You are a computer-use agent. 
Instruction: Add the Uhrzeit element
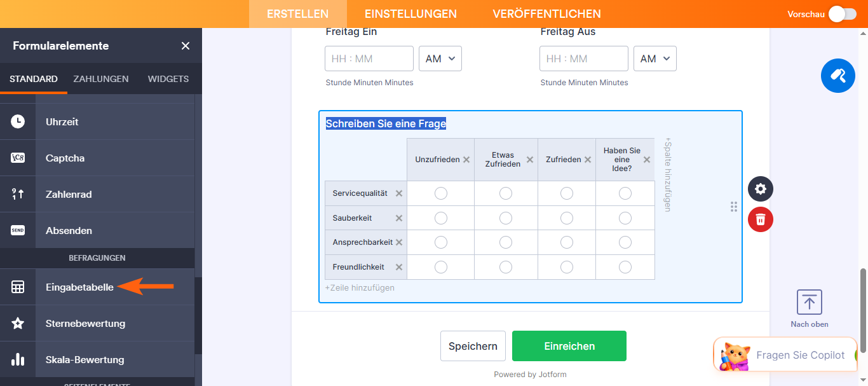[97, 121]
